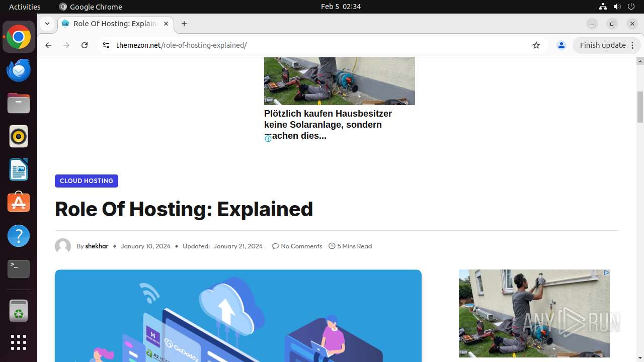Bookmark this page with star icon
The width and height of the screenshot is (644, 362).
[x=536, y=45]
